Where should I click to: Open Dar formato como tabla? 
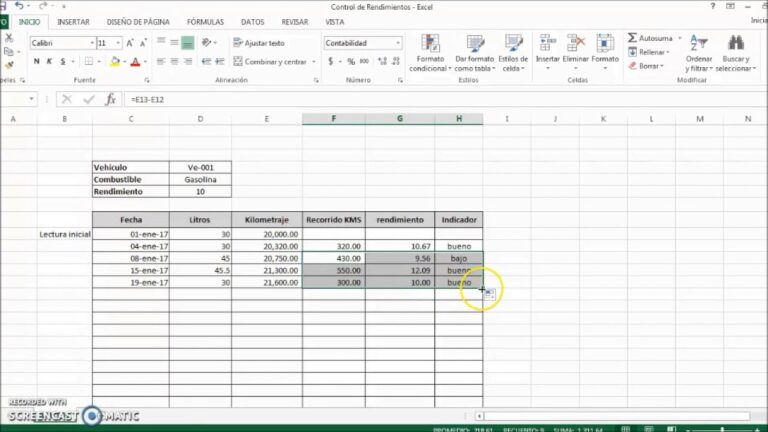click(474, 44)
